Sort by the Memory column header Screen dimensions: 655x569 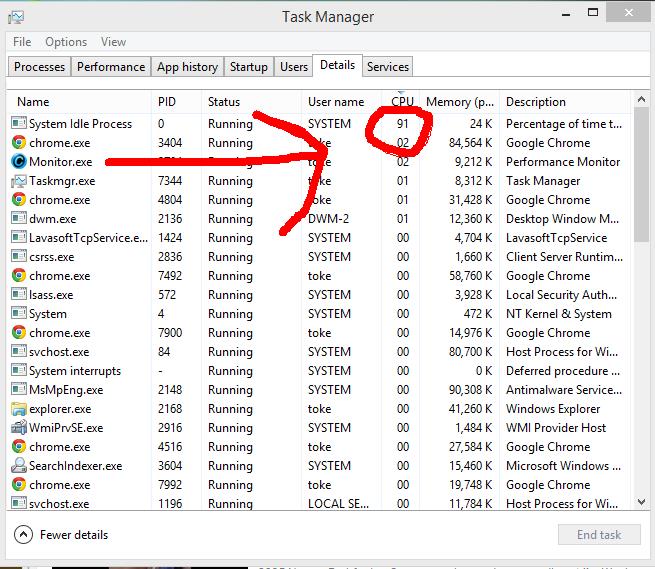click(460, 102)
